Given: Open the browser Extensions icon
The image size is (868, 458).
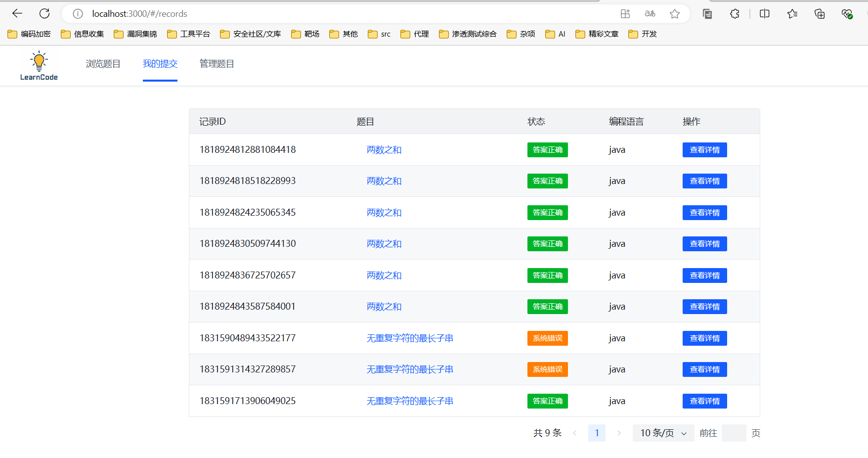Looking at the screenshot, I should pyautogui.click(x=735, y=13).
